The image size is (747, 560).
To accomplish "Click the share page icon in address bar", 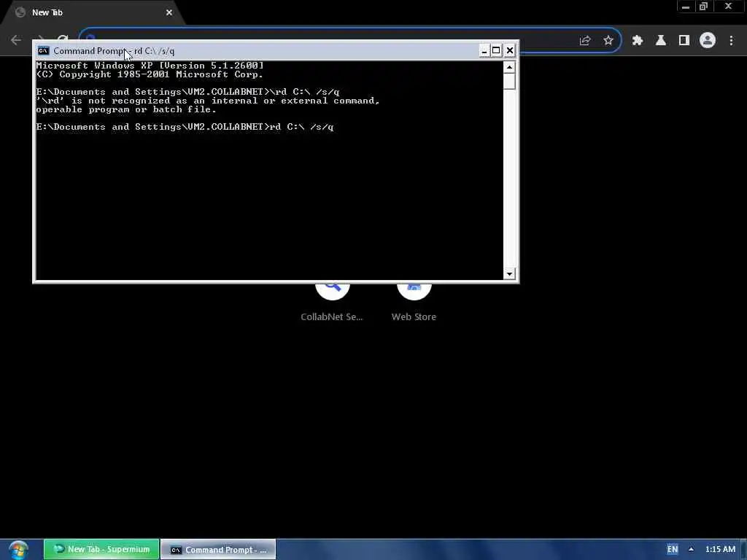I will coord(585,41).
